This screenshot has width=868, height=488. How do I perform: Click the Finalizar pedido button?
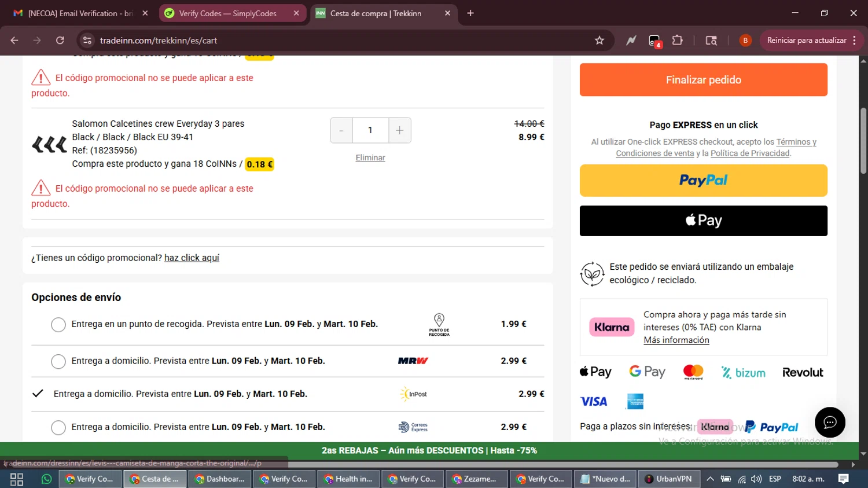(x=703, y=80)
